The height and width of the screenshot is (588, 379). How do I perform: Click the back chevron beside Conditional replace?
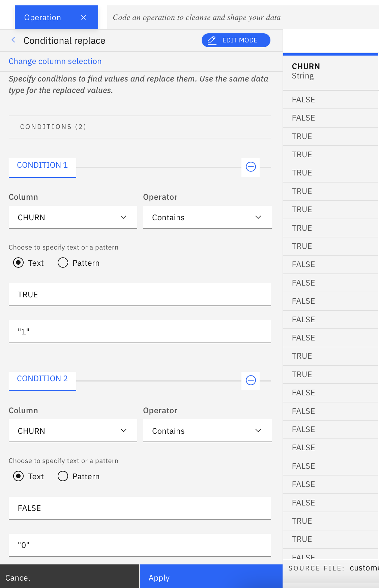pyautogui.click(x=13, y=40)
